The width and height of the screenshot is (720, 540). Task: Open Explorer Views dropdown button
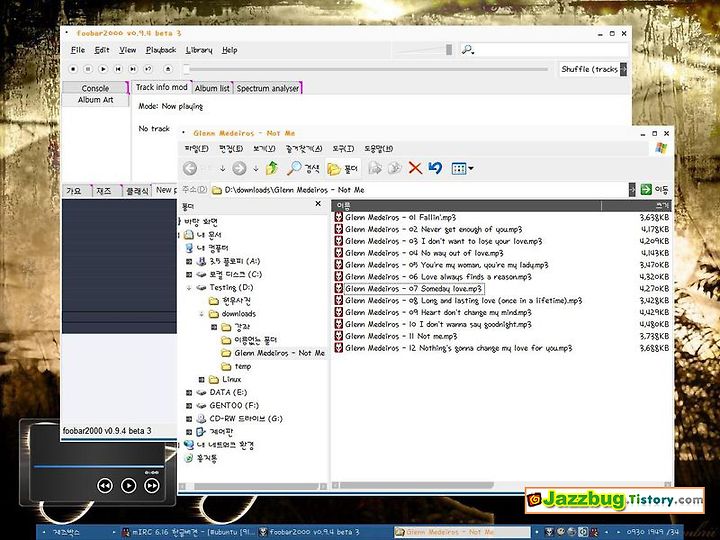click(x=462, y=169)
